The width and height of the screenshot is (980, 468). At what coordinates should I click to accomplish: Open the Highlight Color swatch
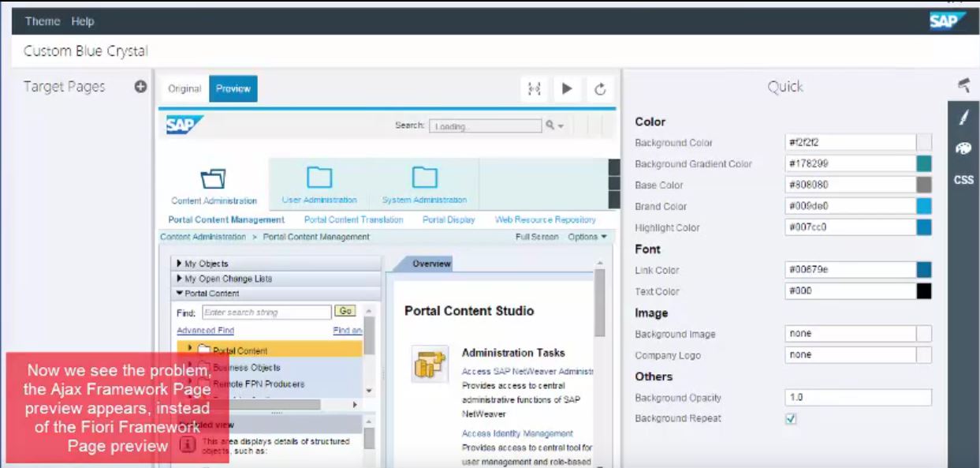coord(924,227)
